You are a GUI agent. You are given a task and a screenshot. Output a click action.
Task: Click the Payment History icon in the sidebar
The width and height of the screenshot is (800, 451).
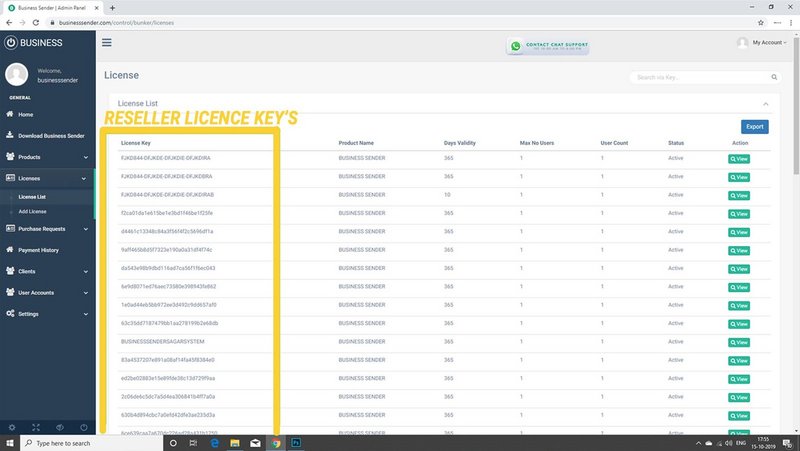(10, 249)
